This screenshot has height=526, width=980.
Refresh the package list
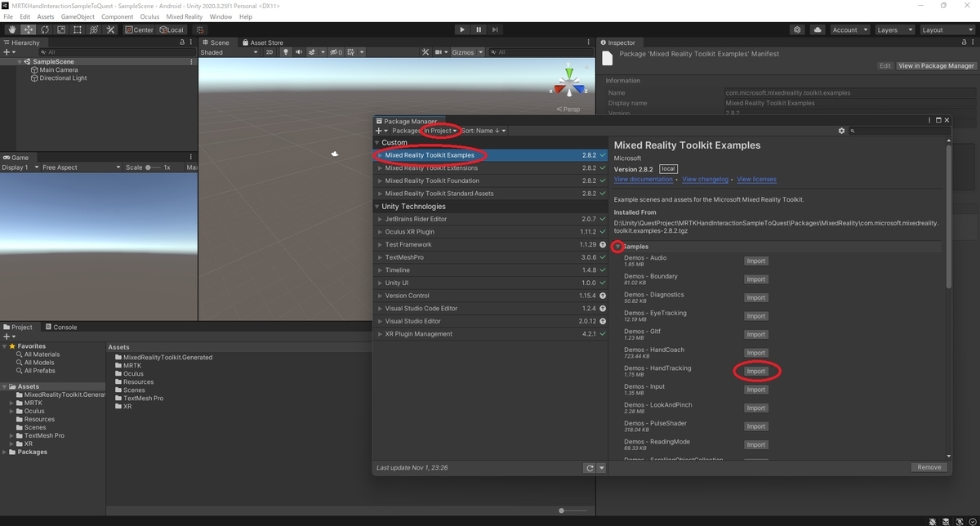point(590,468)
